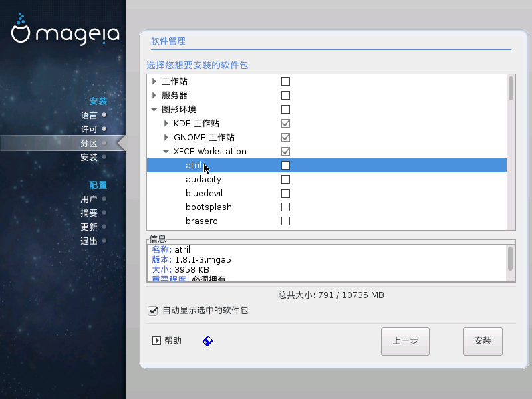Uncheck the KDE 工作站 checkbox

tap(286, 124)
